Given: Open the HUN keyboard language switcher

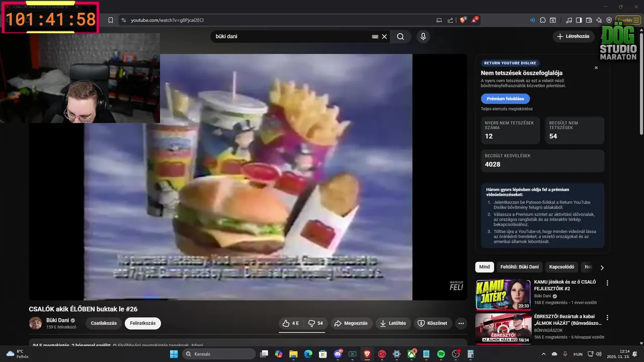Looking at the screenshot, I should (x=578, y=354).
